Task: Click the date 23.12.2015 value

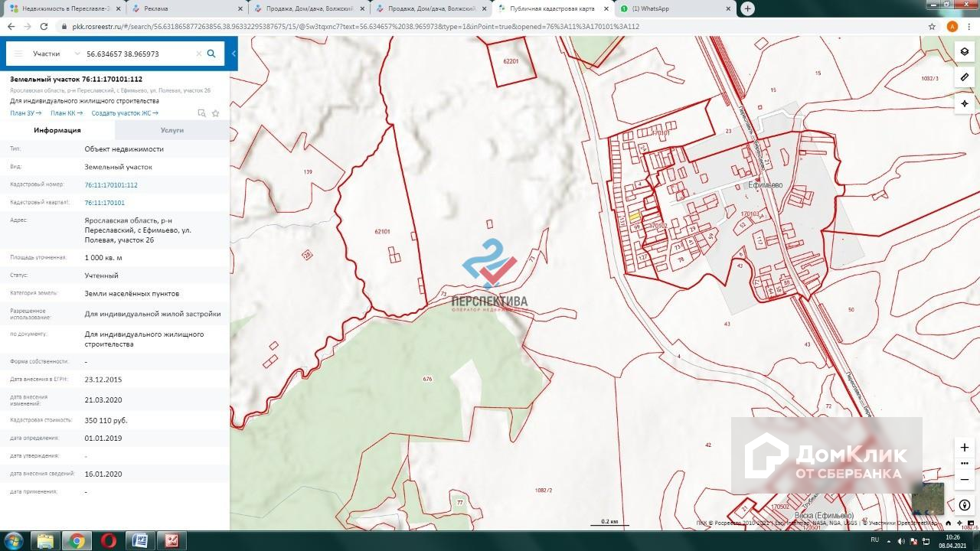Action: 103,380
